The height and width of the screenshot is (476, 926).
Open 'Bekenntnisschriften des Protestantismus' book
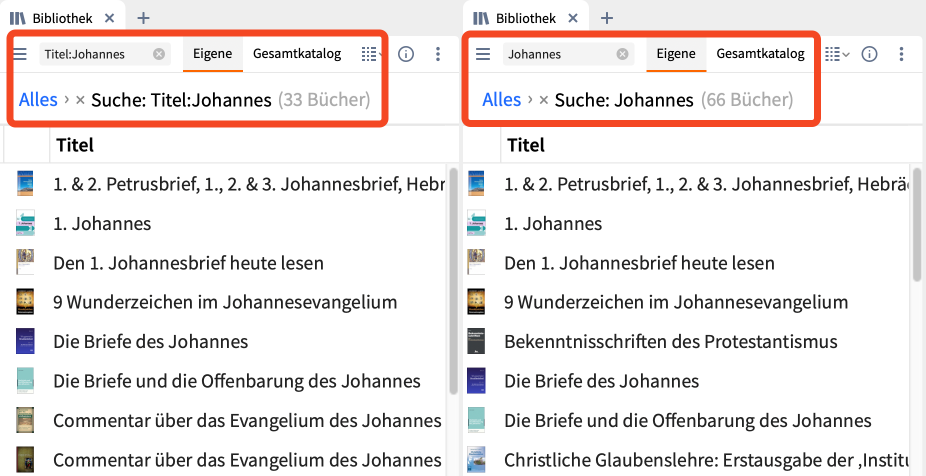pos(670,342)
